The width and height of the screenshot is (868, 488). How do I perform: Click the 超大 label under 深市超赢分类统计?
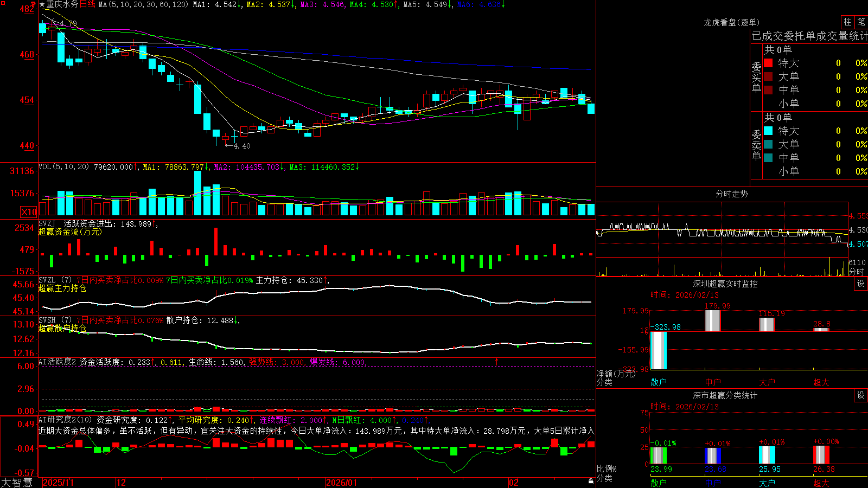pos(821,483)
